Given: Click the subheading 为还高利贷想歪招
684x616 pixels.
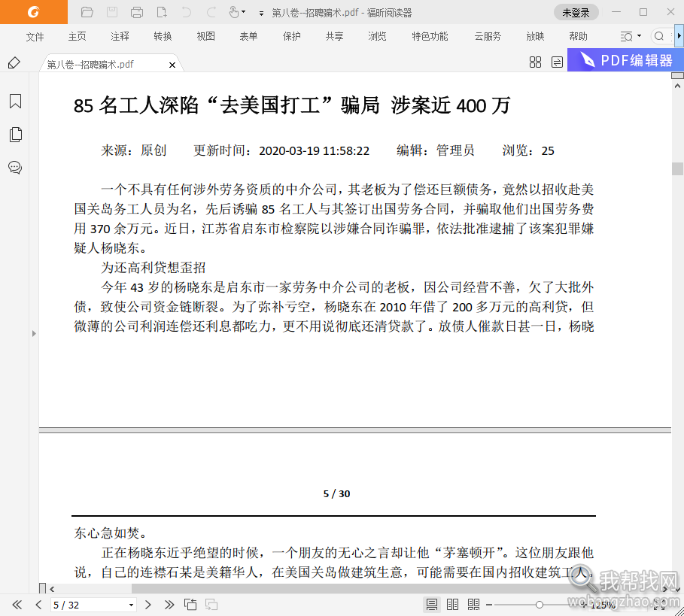Looking at the screenshot, I should [x=153, y=267].
